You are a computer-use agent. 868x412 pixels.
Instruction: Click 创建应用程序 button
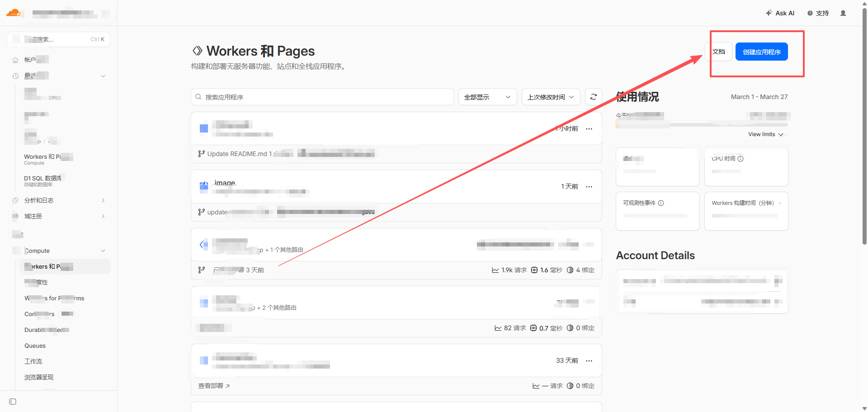coord(762,52)
